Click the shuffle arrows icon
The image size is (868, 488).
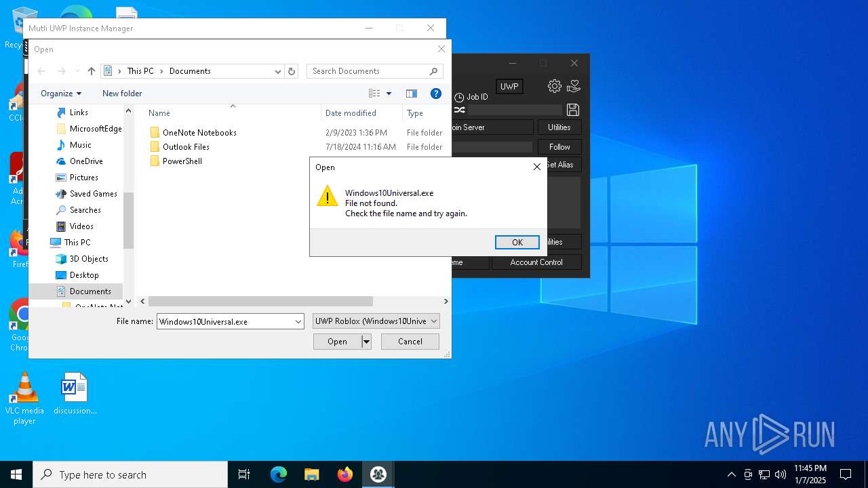(460, 110)
